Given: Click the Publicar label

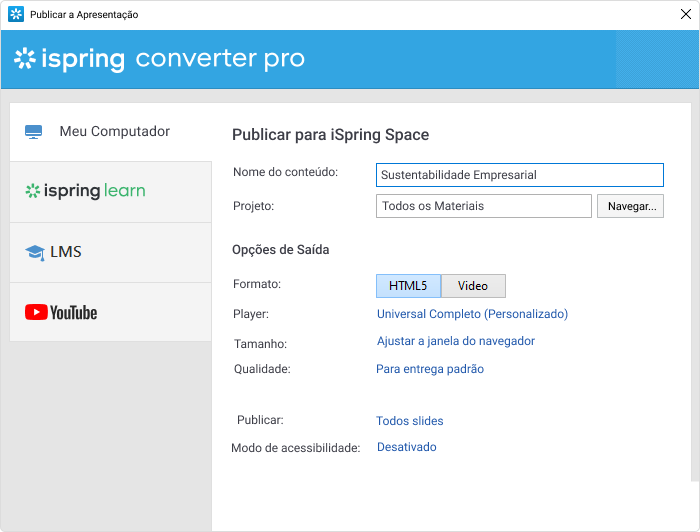Looking at the screenshot, I should [260, 420].
